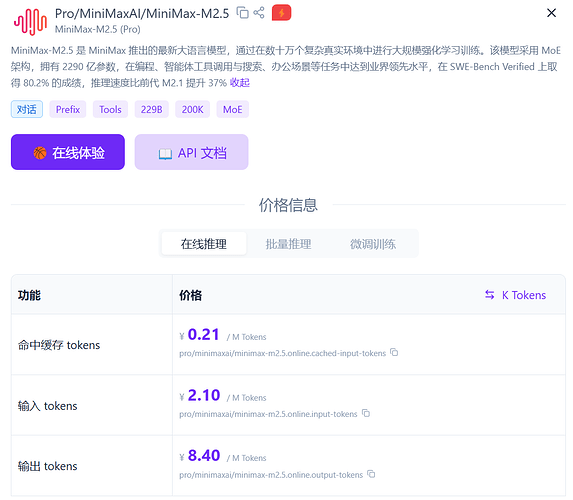
Task: Collapse the description with 收起 link
Action: [x=240, y=83]
